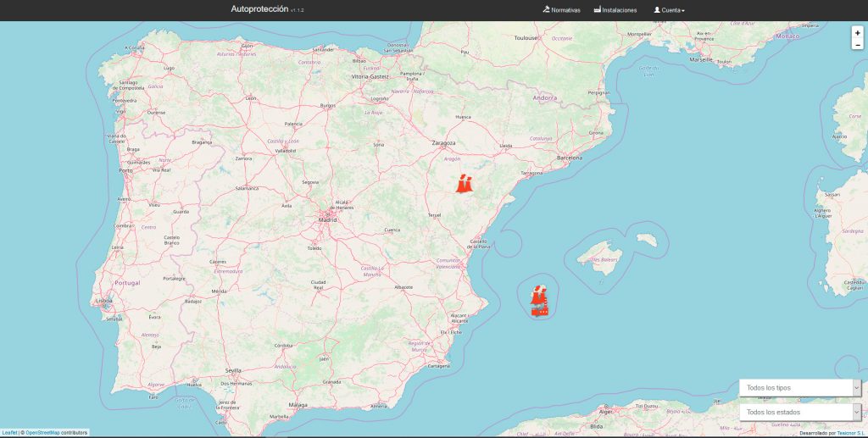Image resolution: width=868 pixels, height=438 pixels.
Task: Click the cooling tower marker near Ibiza
Action: click(538, 296)
